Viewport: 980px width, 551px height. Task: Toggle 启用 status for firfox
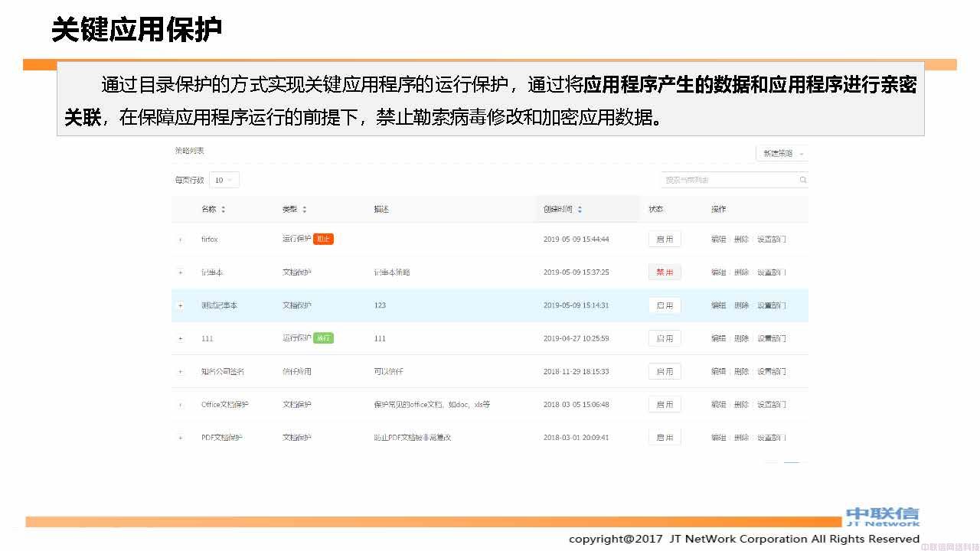665,240
